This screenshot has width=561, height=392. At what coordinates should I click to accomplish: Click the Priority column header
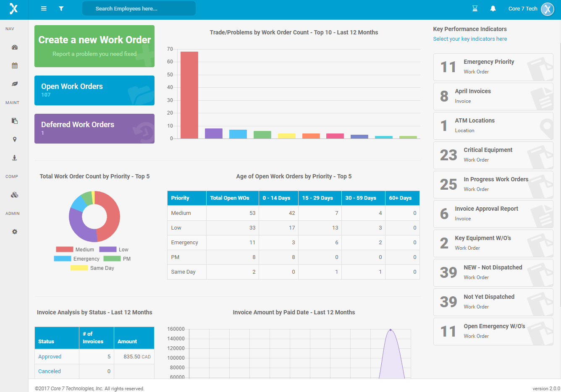pyautogui.click(x=187, y=198)
